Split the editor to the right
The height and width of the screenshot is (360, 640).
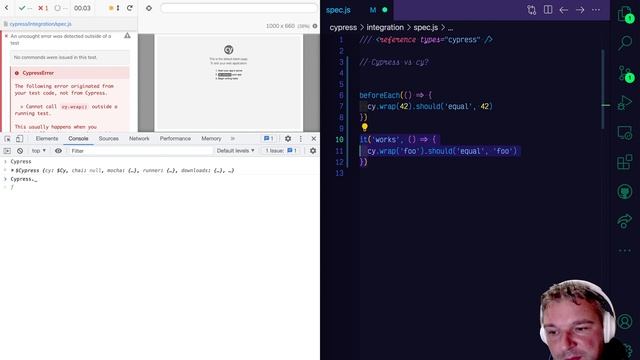click(x=548, y=10)
